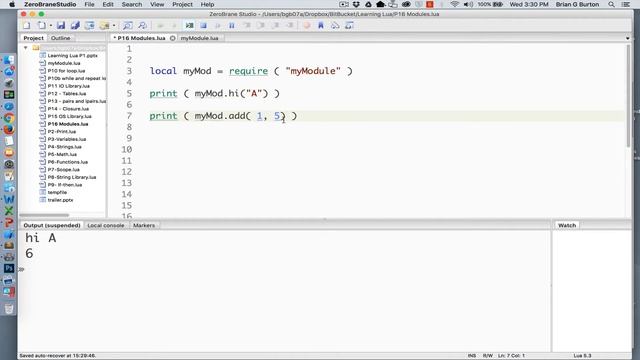Select myModule.lua in project tree

(64, 63)
